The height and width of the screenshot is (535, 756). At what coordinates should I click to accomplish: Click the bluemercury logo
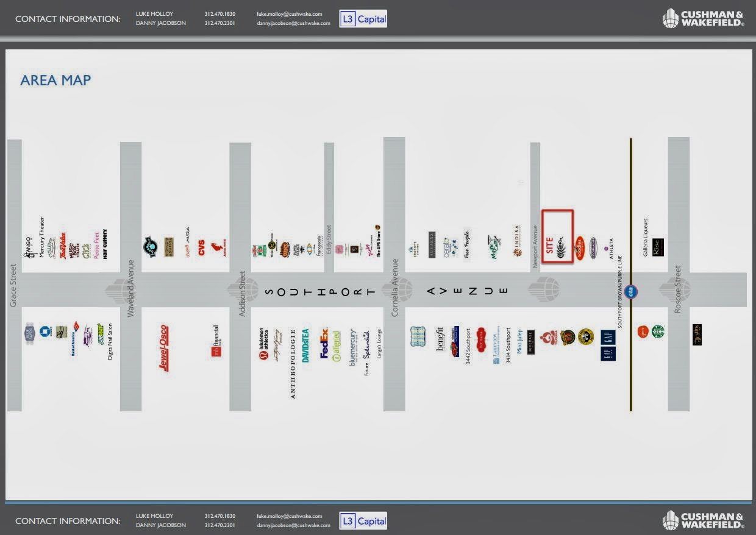354,347
